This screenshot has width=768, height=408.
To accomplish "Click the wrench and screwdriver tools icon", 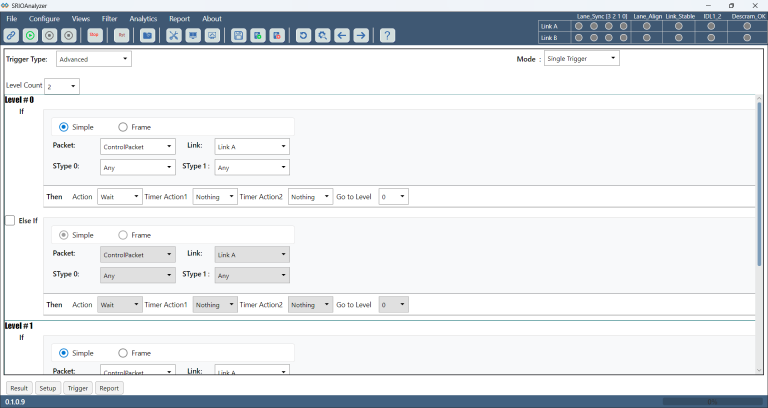I will 174,35.
